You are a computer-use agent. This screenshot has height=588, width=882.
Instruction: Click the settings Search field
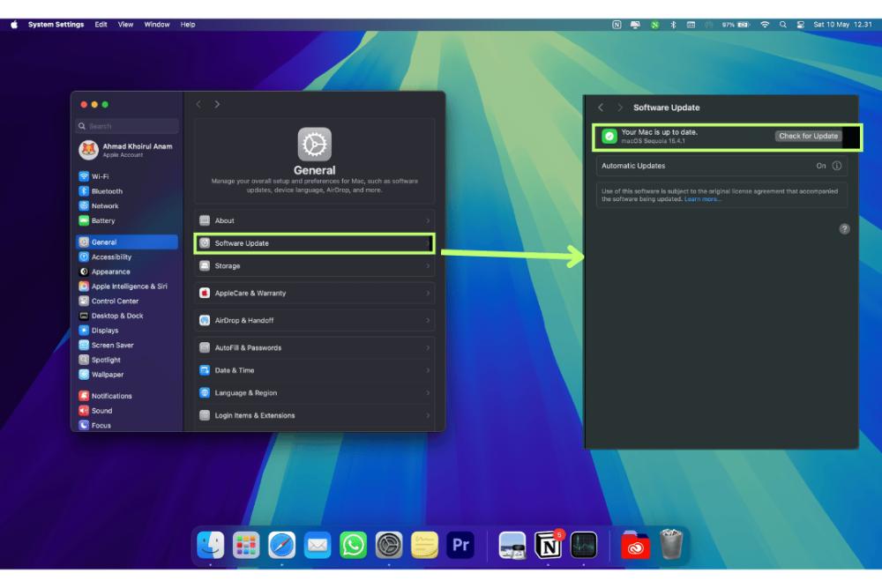(x=127, y=126)
